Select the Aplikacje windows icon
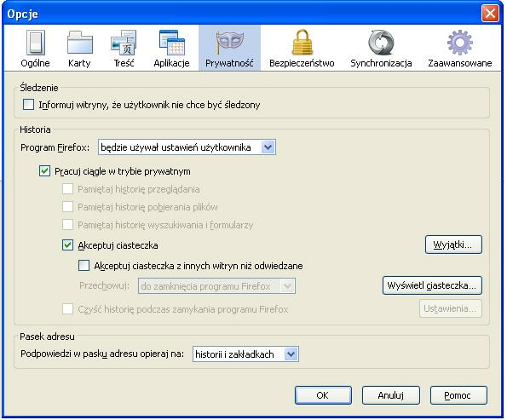507x420 pixels. coord(171,43)
